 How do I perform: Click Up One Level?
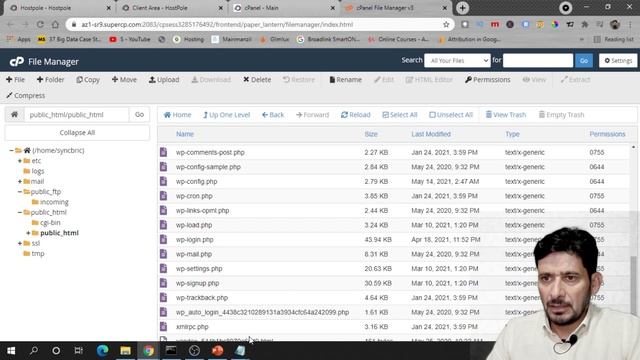(x=226, y=115)
